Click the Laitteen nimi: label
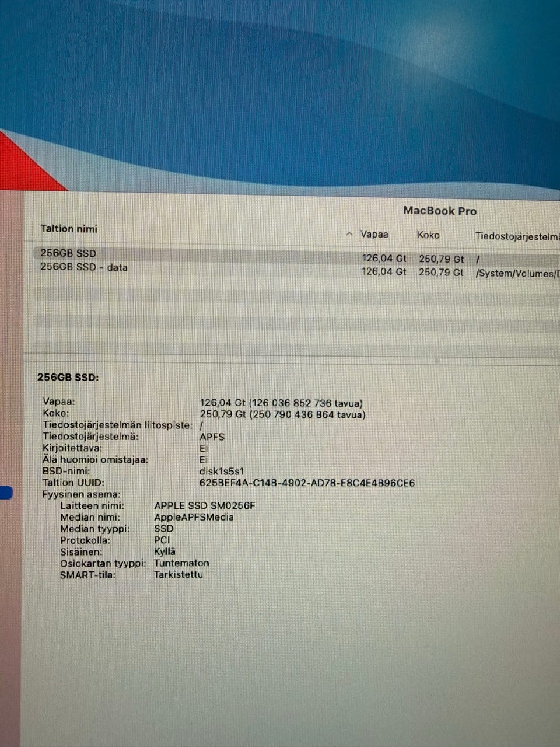Image resolution: width=560 pixels, height=747 pixels. coord(92,506)
